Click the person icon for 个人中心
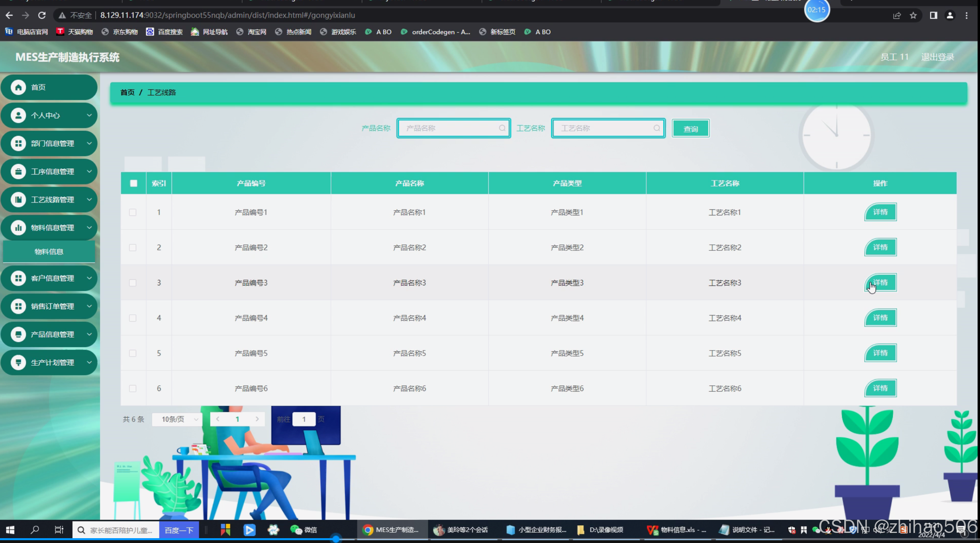Viewport: 980px width, 543px height. [x=18, y=115]
